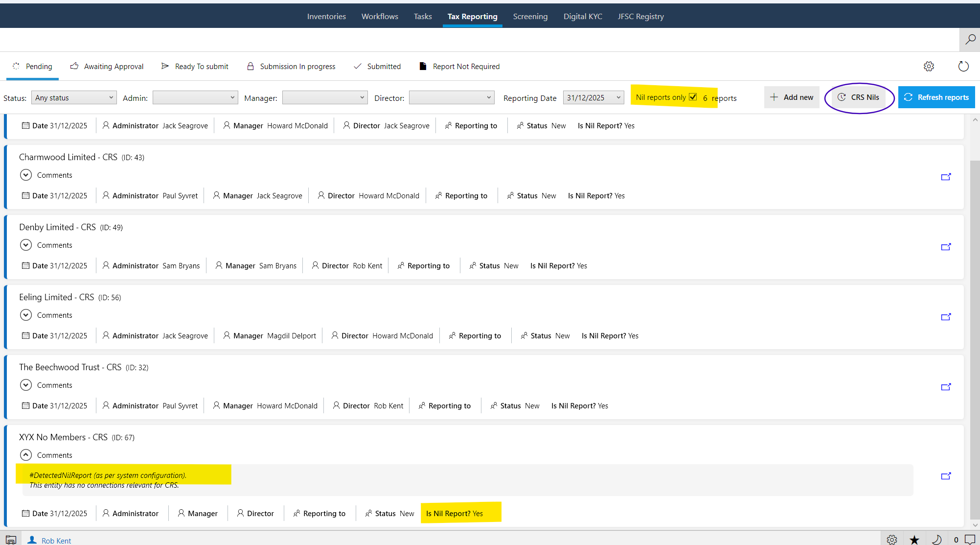Open the XYX No Members external link icon
Viewport: 980px width, 545px height.
946,475
